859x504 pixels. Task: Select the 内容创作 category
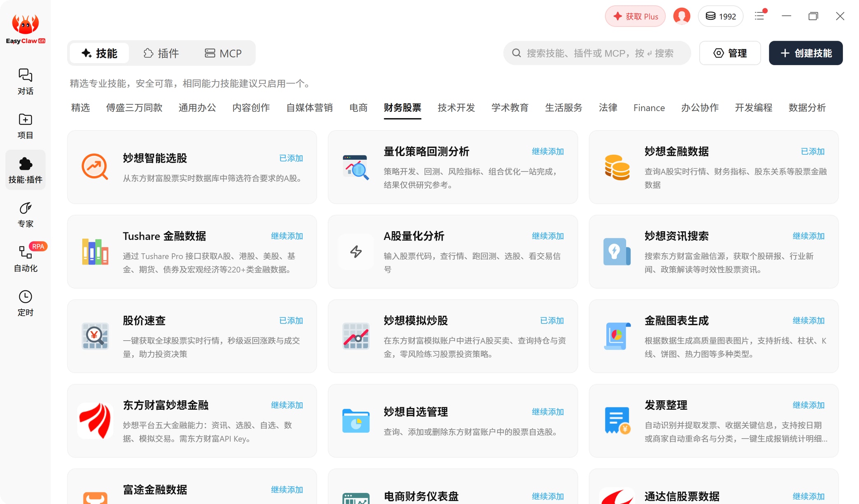click(251, 108)
